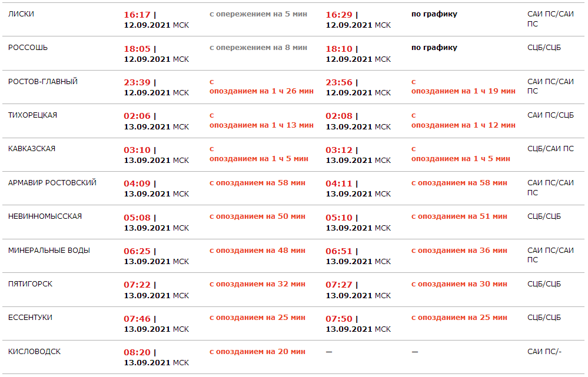Image resolution: width=588 pixels, height=377 pixels.
Task: Select the 08:20 arrival time
Action: pyautogui.click(x=137, y=352)
